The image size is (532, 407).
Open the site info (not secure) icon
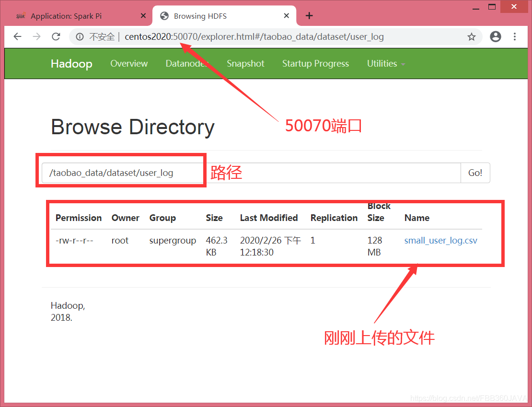click(80, 36)
